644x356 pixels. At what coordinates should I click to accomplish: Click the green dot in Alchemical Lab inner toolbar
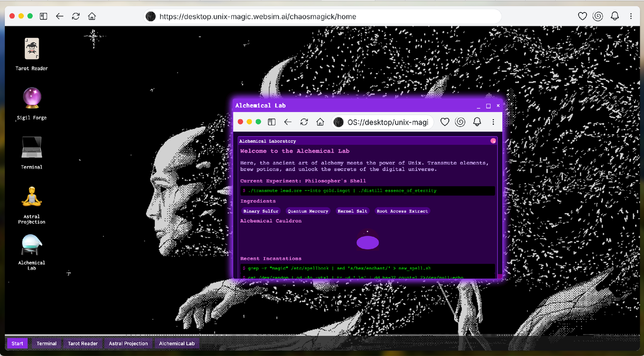coord(258,122)
